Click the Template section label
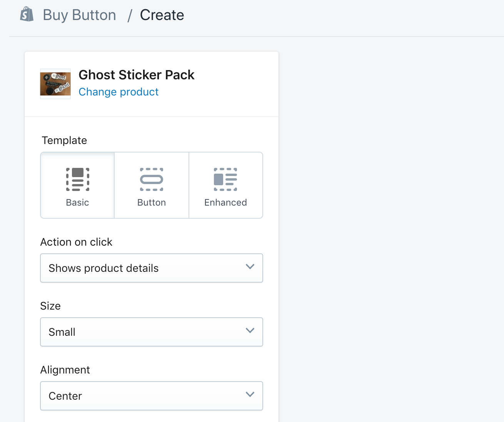Screen dimensions: 504x422 64,141
